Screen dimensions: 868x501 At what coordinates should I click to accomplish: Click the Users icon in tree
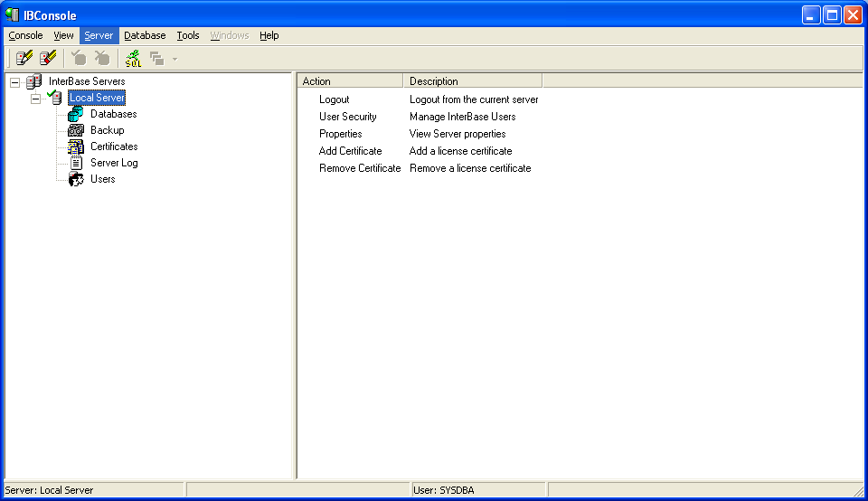[76, 179]
